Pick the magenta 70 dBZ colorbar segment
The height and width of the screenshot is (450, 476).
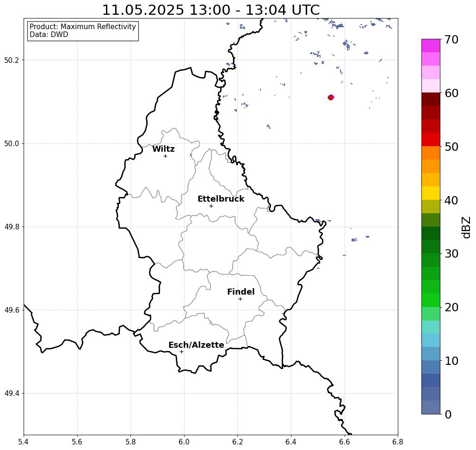click(x=431, y=46)
